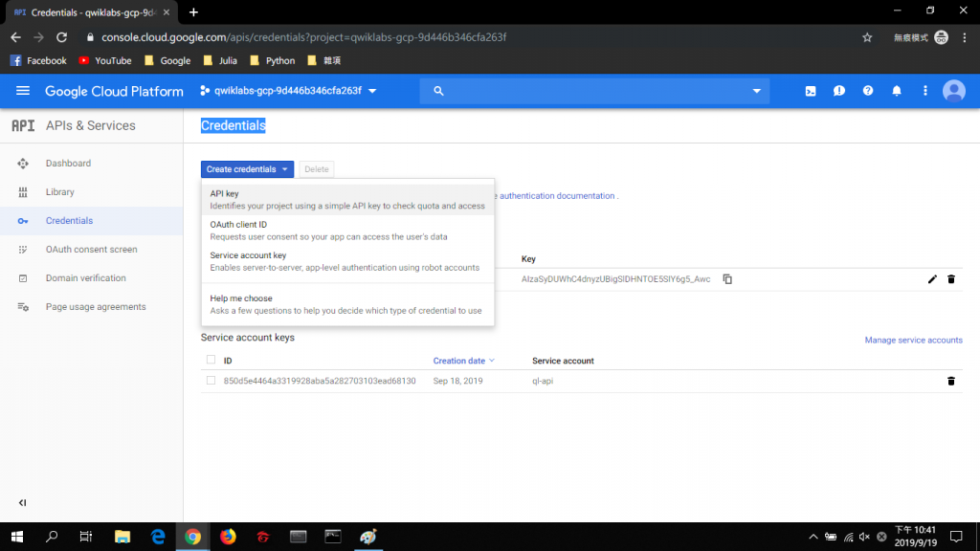Open send feedback icon
This screenshot has height=551, width=980.
(839, 91)
